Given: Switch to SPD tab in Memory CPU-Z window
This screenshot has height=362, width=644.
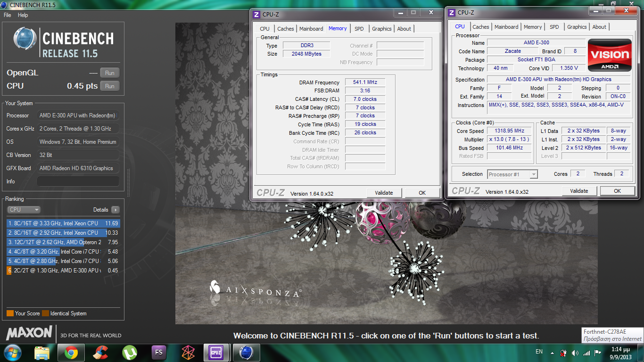Looking at the screenshot, I should pos(359,29).
